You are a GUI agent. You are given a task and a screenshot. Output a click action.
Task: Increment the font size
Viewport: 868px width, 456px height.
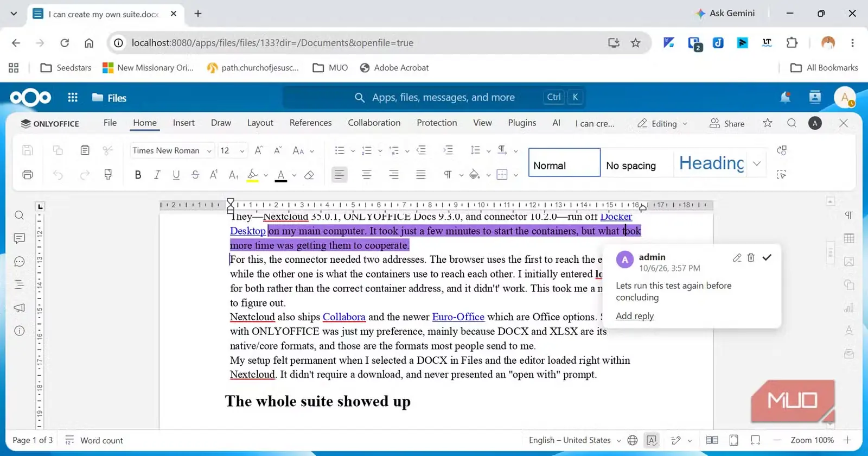[259, 150]
